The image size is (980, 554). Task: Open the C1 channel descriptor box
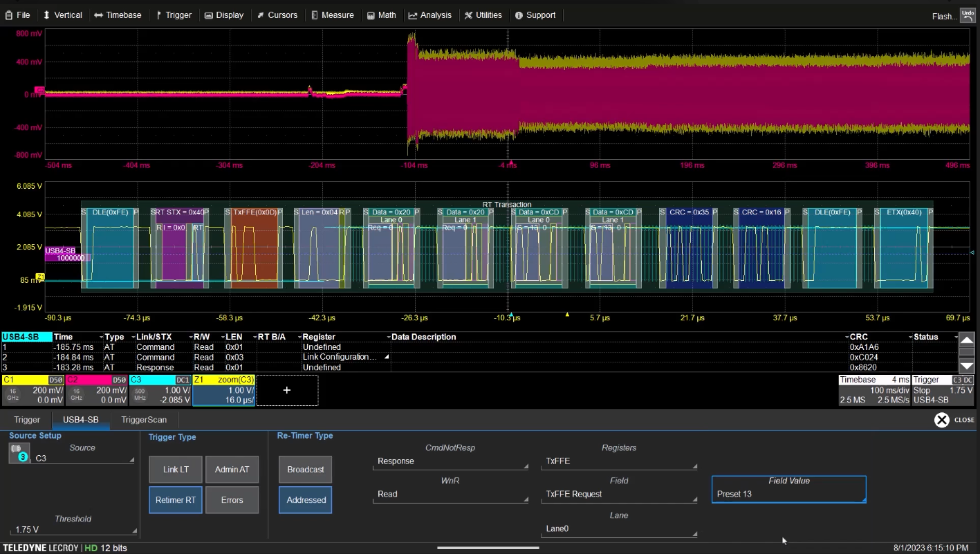tap(33, 390)
